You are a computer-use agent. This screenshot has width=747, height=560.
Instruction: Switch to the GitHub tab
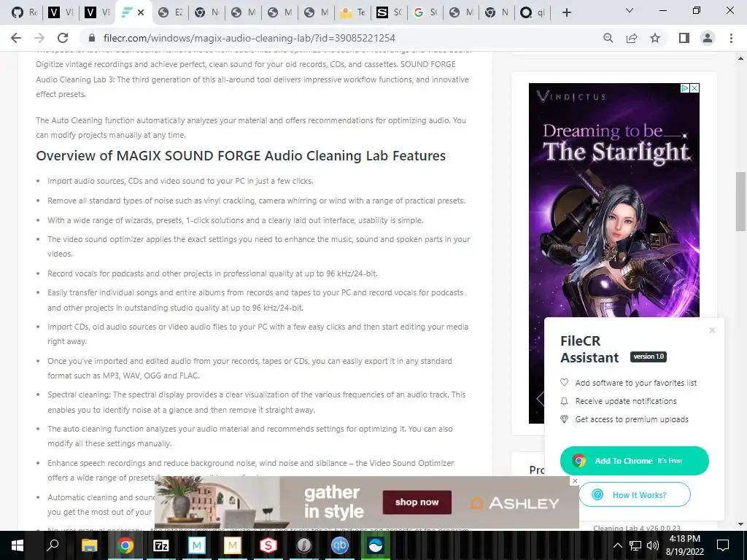[23, 13]
